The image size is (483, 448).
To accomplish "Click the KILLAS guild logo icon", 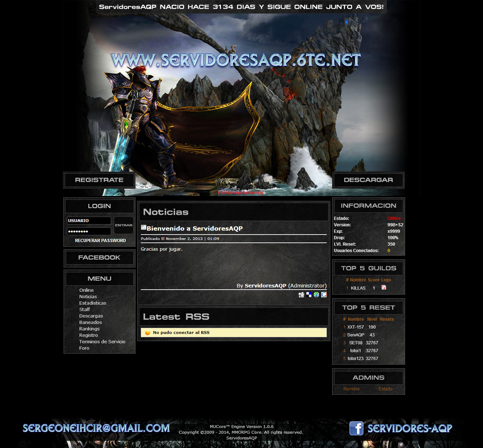I will pos(384,287).
